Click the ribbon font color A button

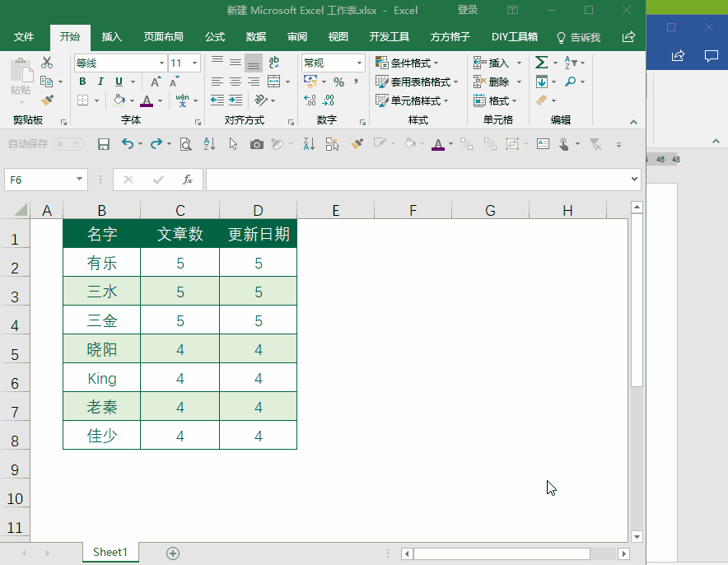click(x=147, y=100)
